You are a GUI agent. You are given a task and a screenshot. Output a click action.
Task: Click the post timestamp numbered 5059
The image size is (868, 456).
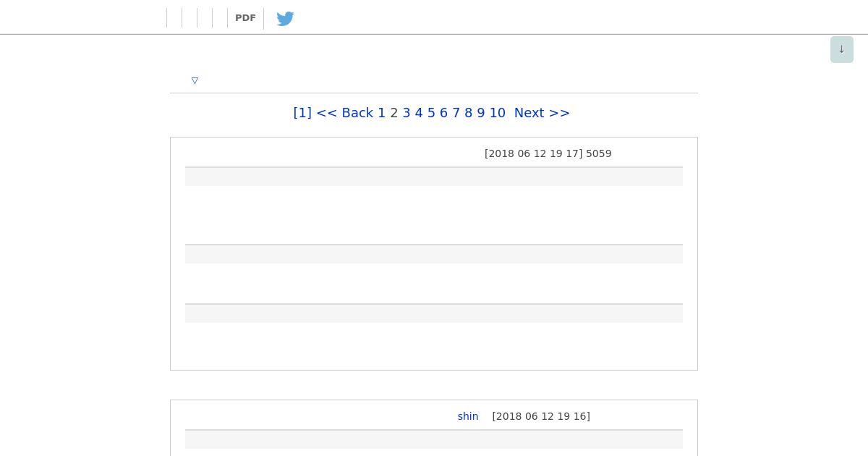click(x=548, y=153)
